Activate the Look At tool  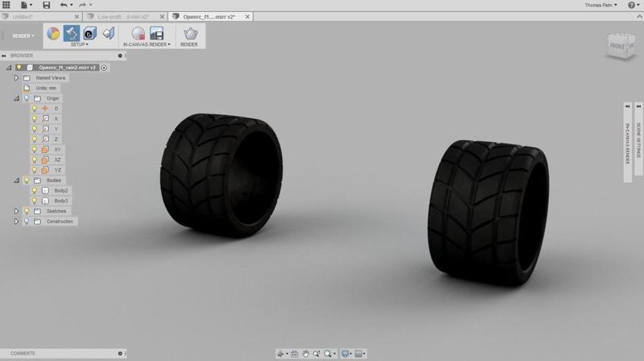click(294, 354)
